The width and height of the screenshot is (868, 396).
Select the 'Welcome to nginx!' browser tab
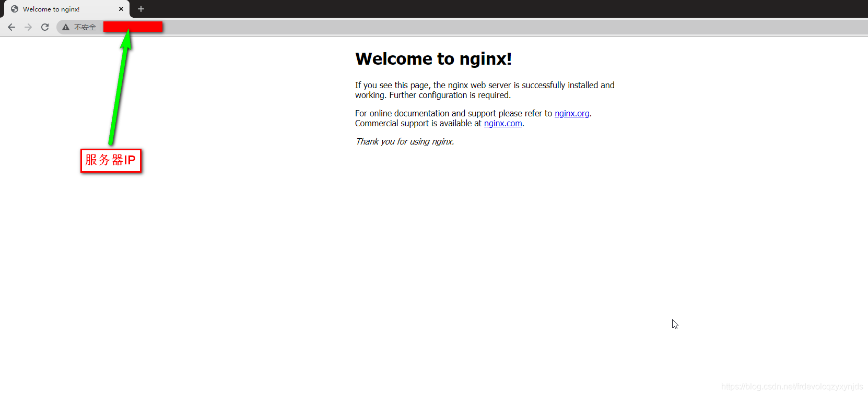coord(67,9)
